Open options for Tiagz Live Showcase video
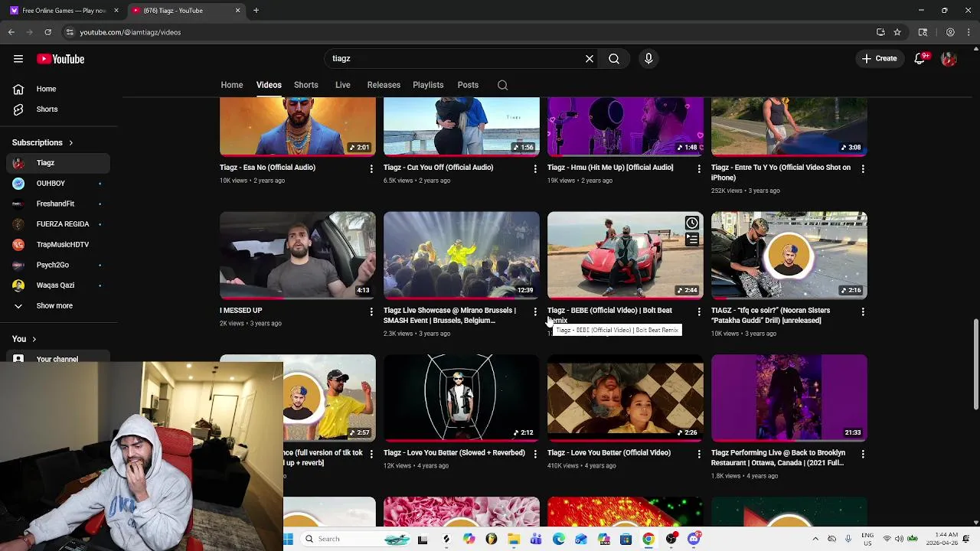This screenshot has width=980, height=551. [x=535, y=311]
